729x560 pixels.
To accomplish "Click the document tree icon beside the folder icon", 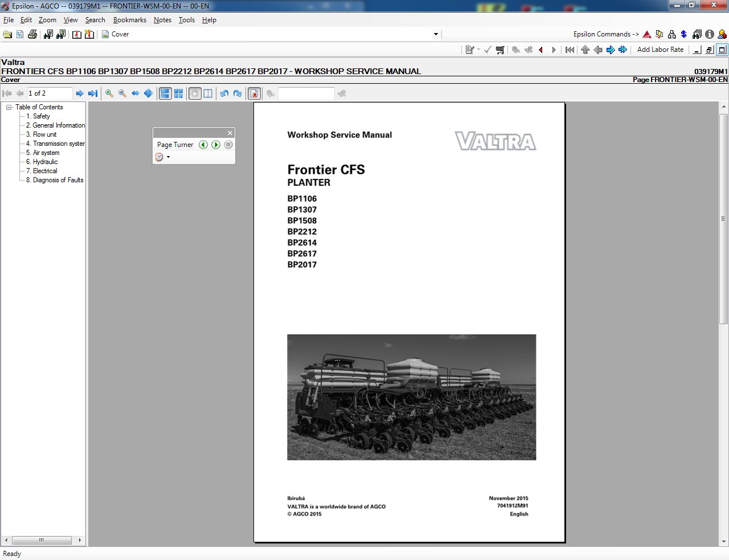I will pyautogui.click(x=20, y=34).
